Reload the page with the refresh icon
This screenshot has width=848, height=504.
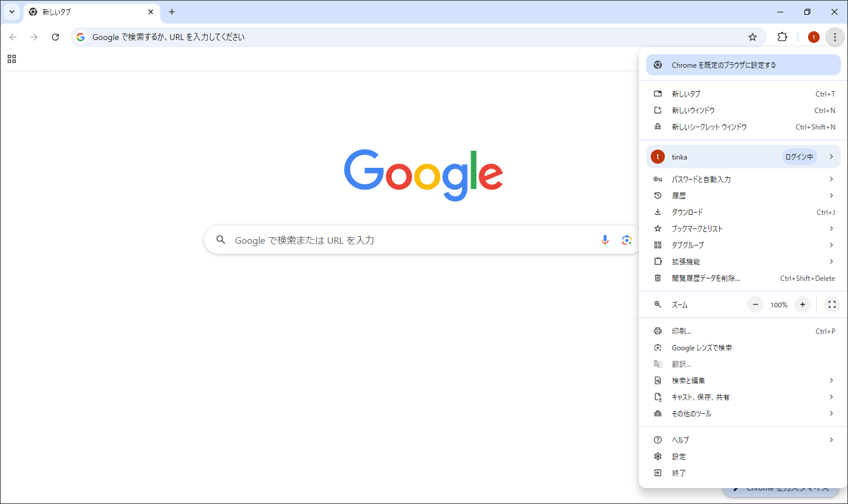(x=55, y=37)
